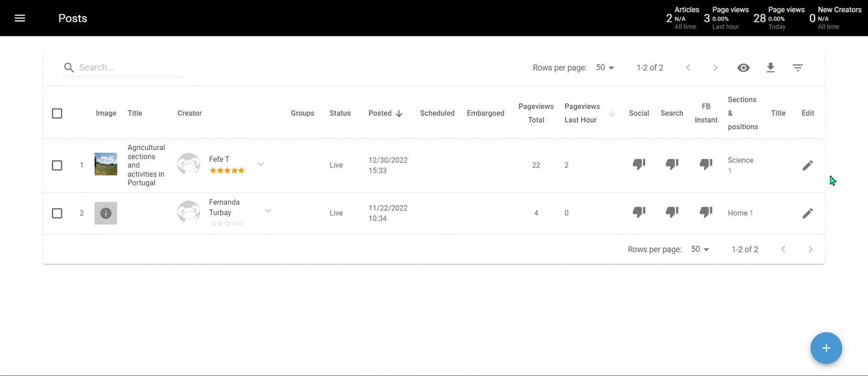
Task: Sort by Pageviews Last Hour header
Action: coord(581,113)
